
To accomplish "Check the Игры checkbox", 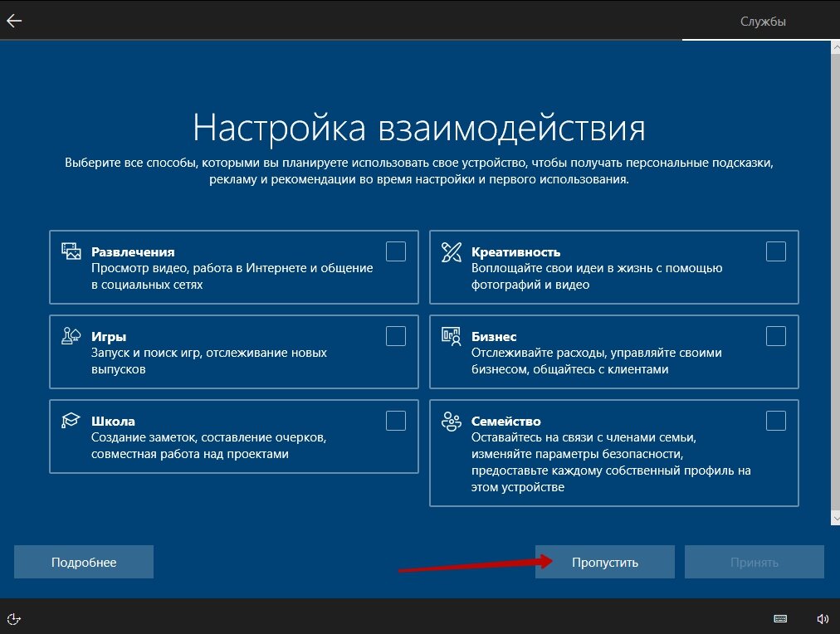I will click(395, 335).
